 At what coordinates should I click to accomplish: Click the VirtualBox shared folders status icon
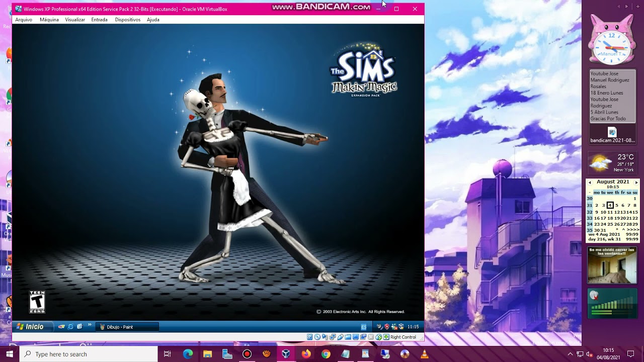click(348, 337)
